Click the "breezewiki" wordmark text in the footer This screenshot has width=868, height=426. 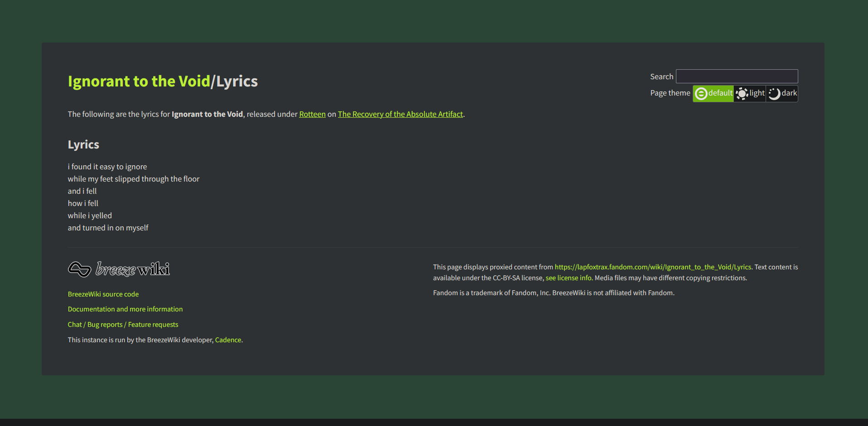point(133,269)
